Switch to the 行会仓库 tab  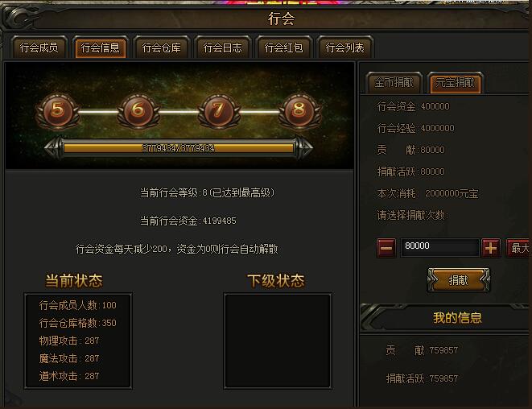click(x=162, y=48)
